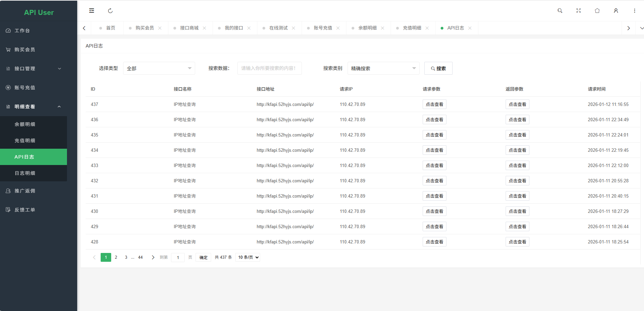644x311 pixels.
Task: Open the 接口商城 tab
Action: (187, 28)
